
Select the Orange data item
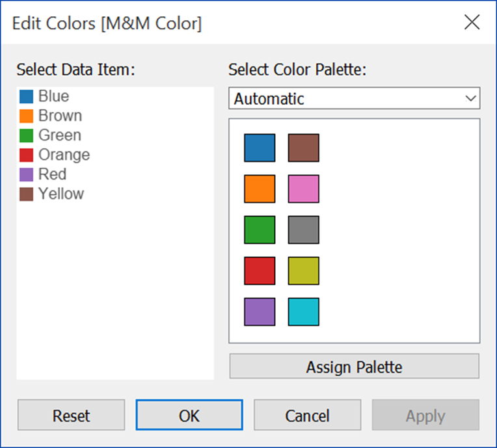[55, 155]
